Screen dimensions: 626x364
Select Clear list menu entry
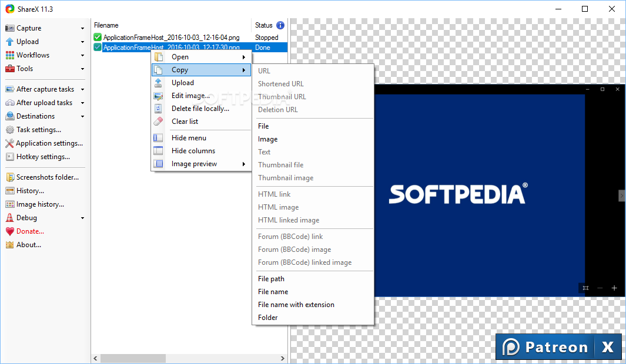pyautogui.click(x=201, y=122)
